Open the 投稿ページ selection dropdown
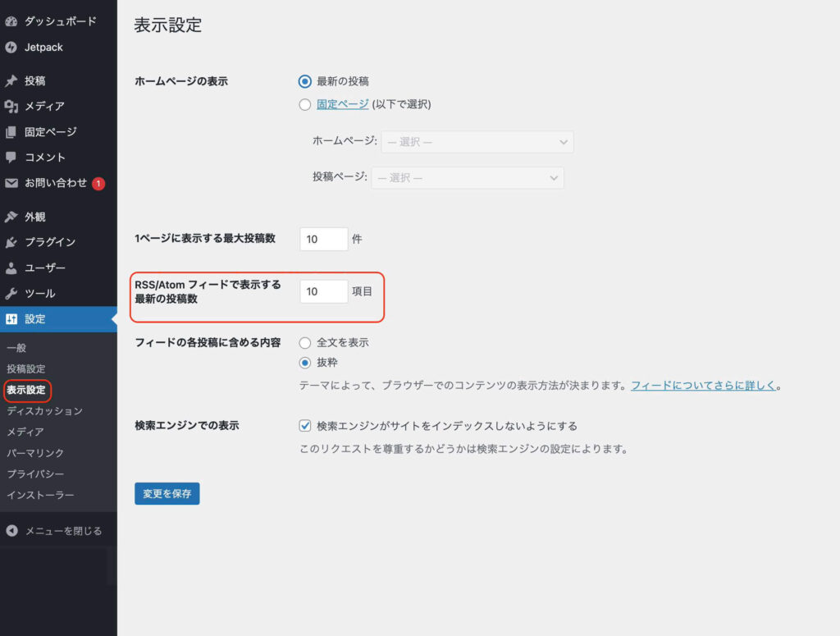This screenshot has width=840, height=636. (x=468, y=178)
